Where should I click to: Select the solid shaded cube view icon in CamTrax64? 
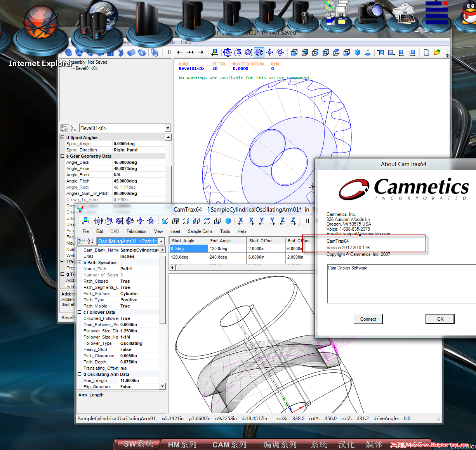coord(228,221)
